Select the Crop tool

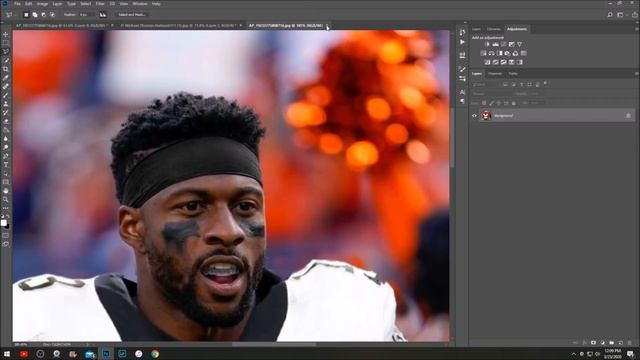tap(6, 69)
